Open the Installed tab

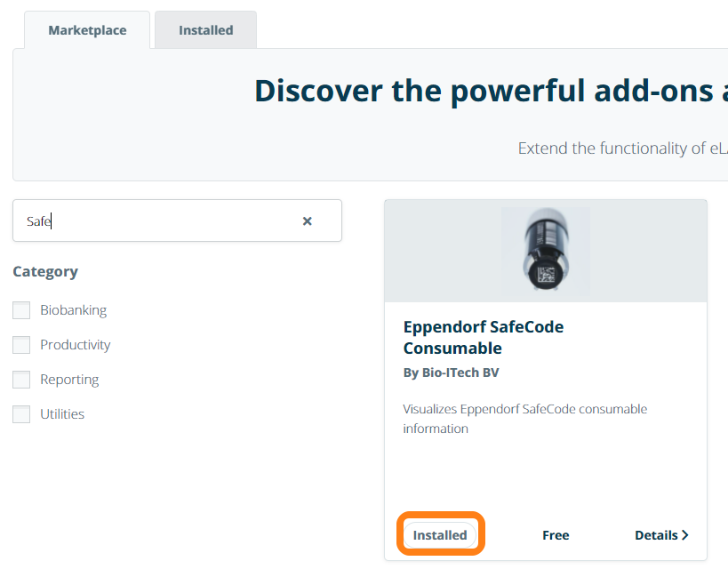(205, 30)
